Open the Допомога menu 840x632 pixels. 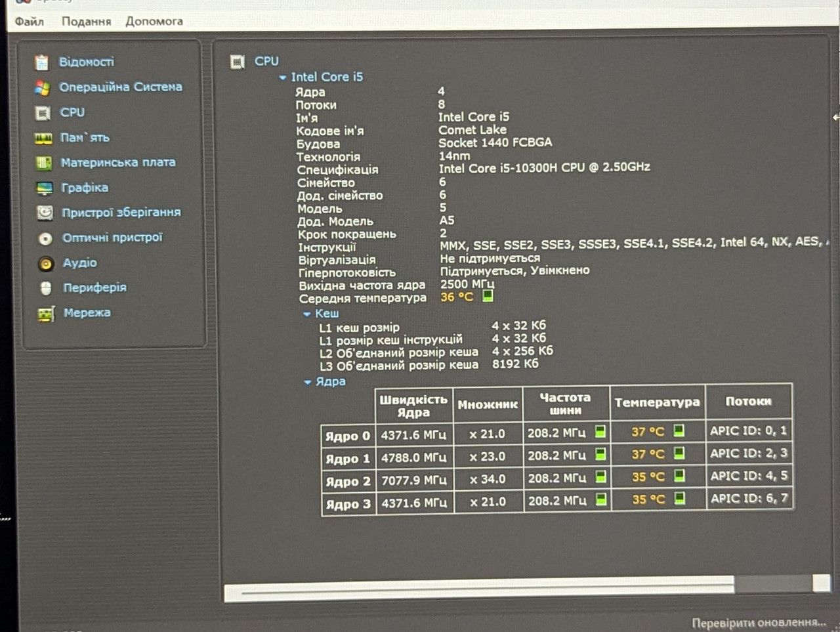pos(154,21)
